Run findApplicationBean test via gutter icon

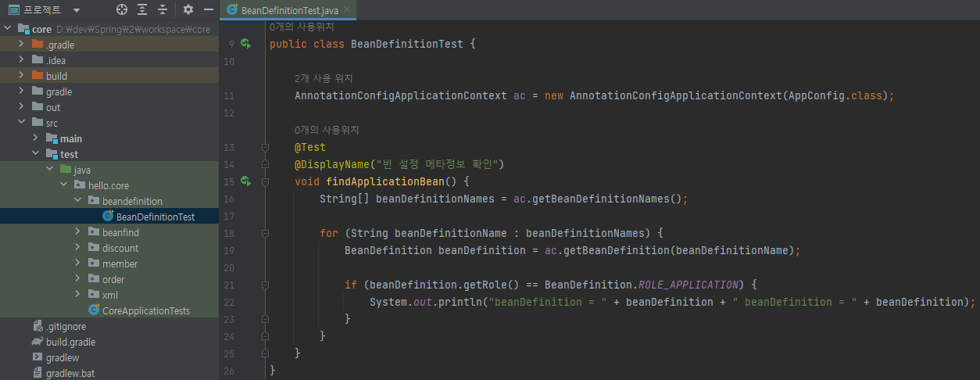coord(245,181)
